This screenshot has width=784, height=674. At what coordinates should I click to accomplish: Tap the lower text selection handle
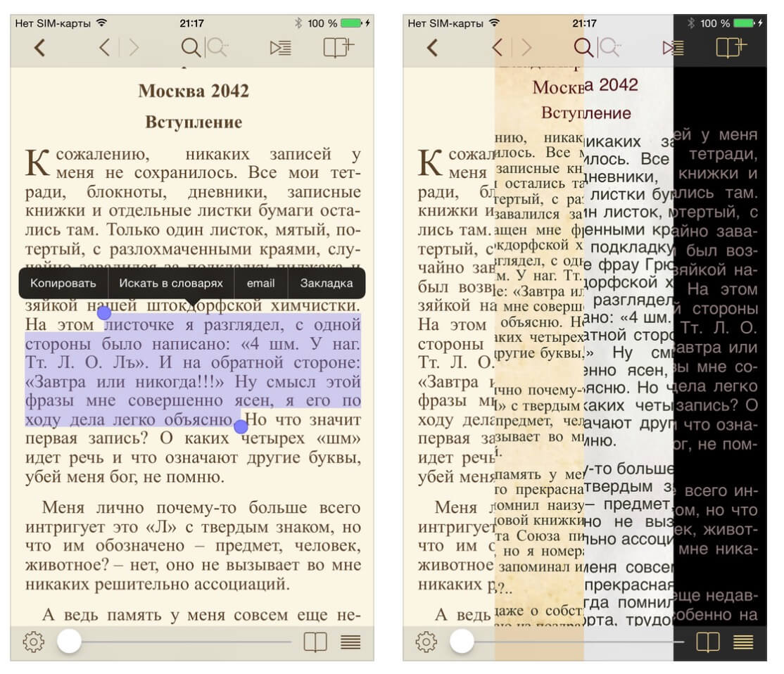coord(241,426)
